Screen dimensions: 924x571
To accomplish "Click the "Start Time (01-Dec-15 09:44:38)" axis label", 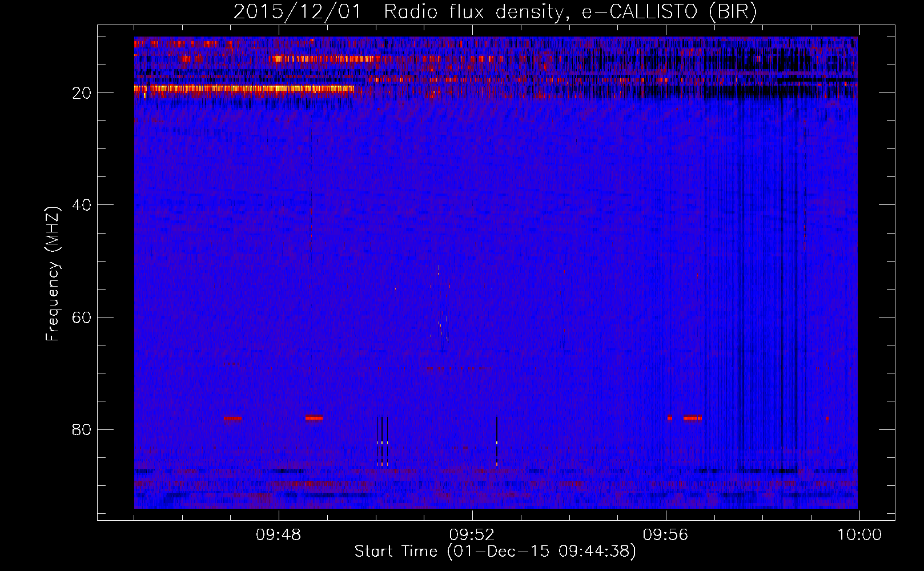I will [495, 552].
